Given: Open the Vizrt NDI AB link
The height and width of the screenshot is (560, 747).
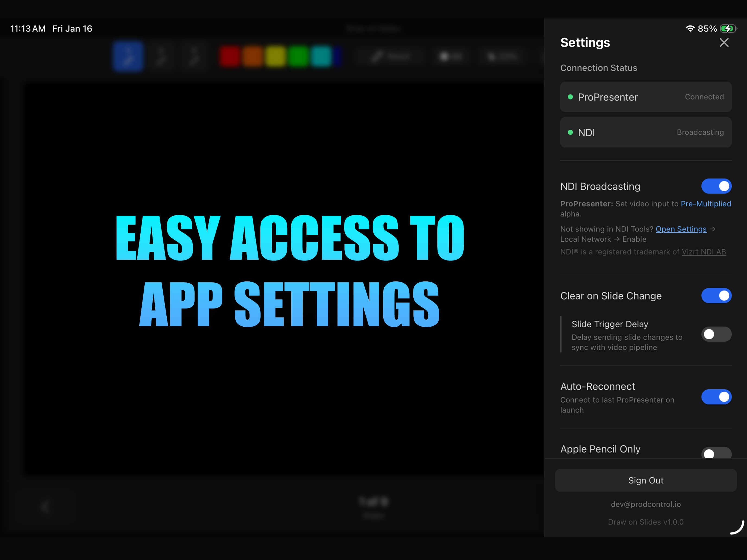Looking at the screenshot, I should click(704, 252).
